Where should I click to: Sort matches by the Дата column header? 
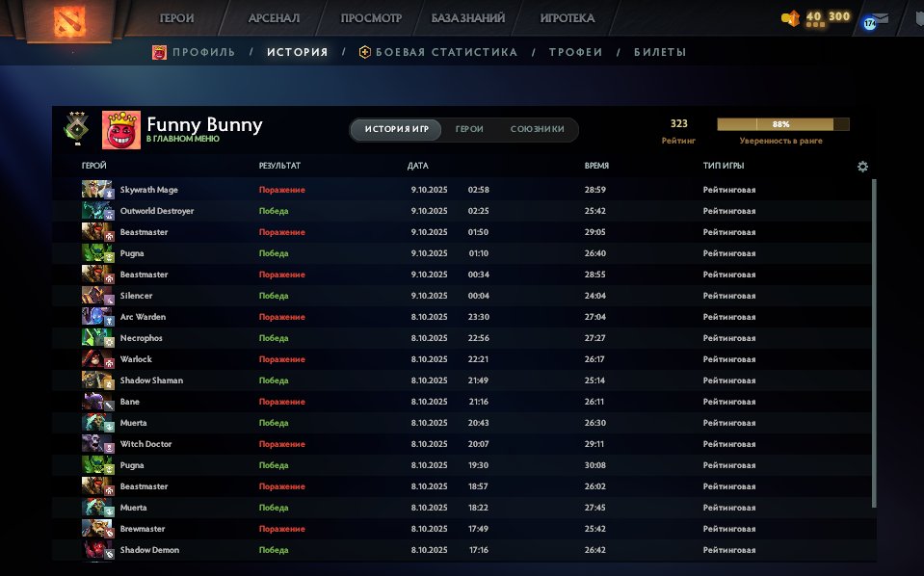click(417, 166)
